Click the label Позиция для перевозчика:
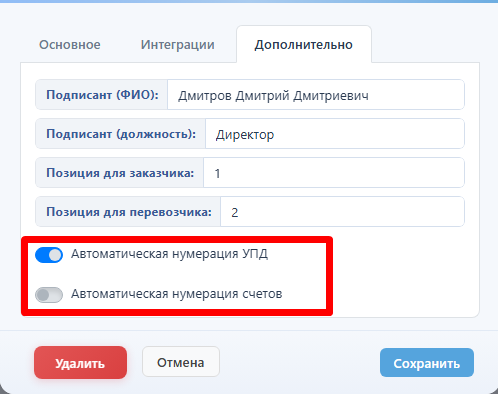This screenshot has width=498, height=394. 129,212
